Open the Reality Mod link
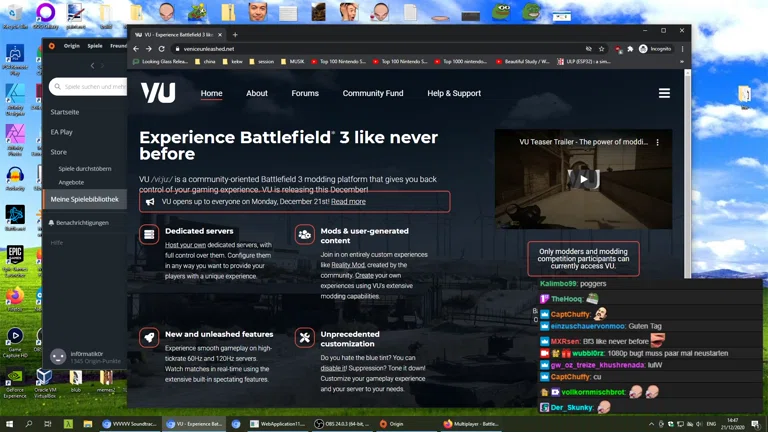 click(348, 265)
